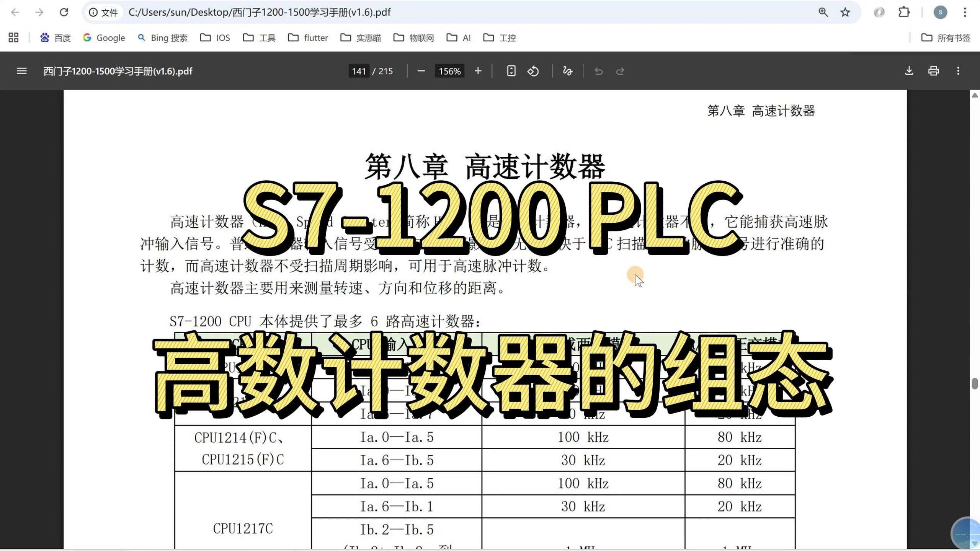
Task: Open the apps grid in bookmarks bar
Action: coord(13,37)
